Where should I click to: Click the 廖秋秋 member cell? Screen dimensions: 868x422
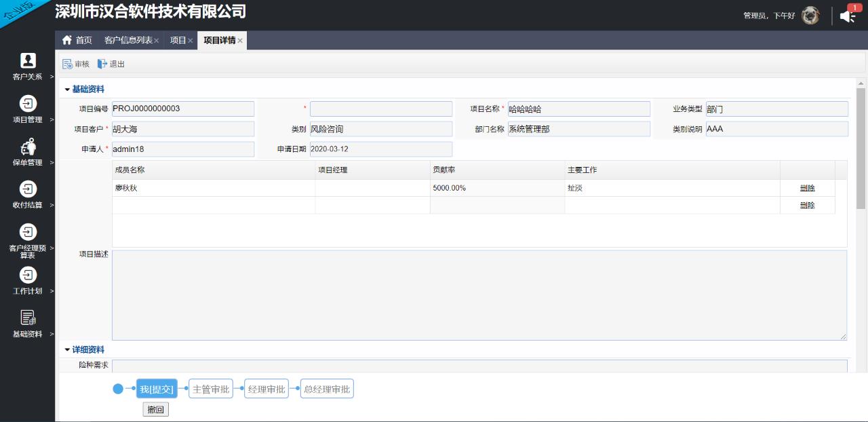(214, 188)
